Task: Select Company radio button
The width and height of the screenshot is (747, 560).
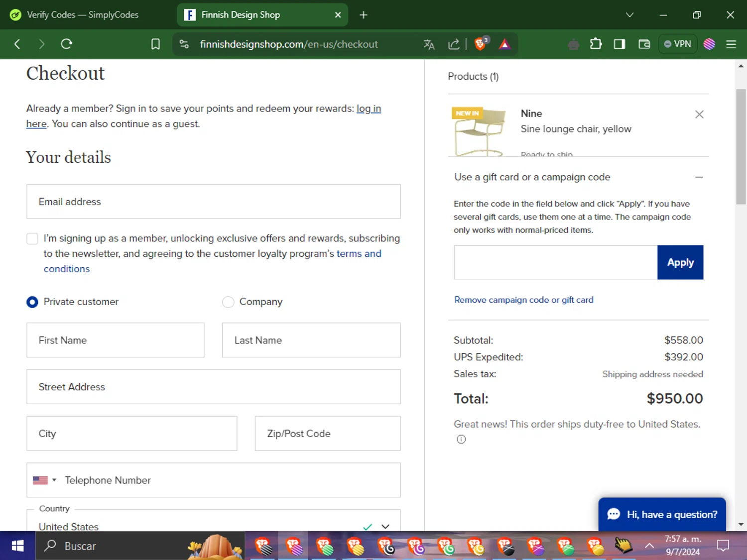Action: tap(228, 302)
